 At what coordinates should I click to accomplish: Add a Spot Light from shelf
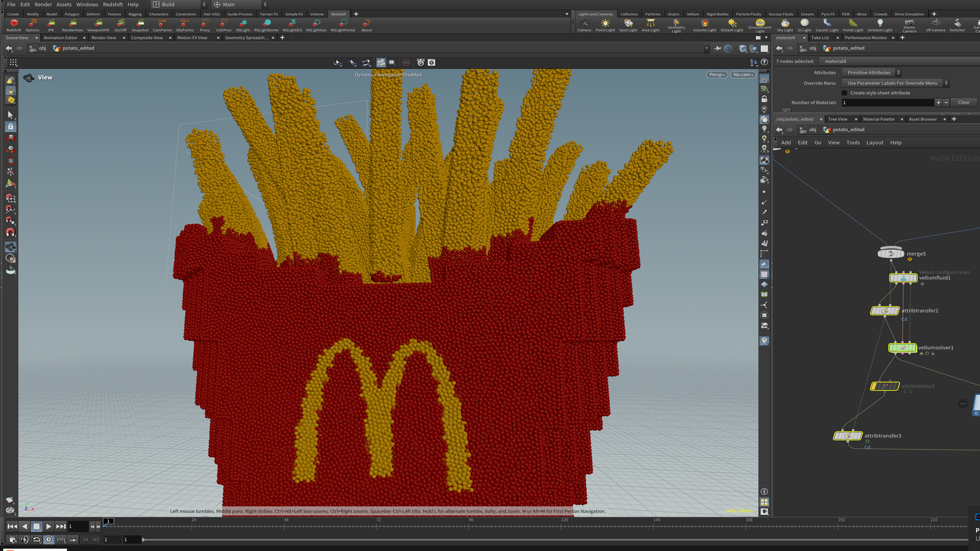click(x=628, y=26)
